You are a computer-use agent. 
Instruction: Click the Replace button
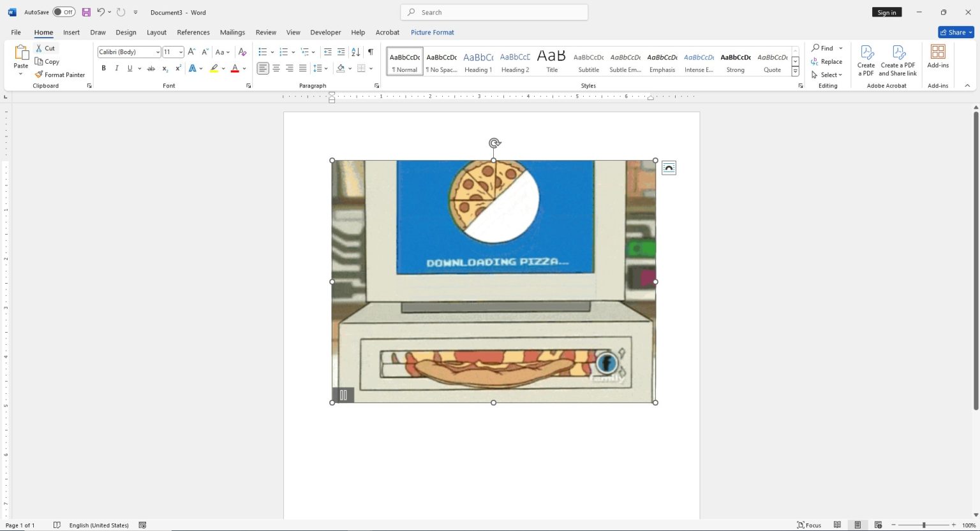coord(827,61)
